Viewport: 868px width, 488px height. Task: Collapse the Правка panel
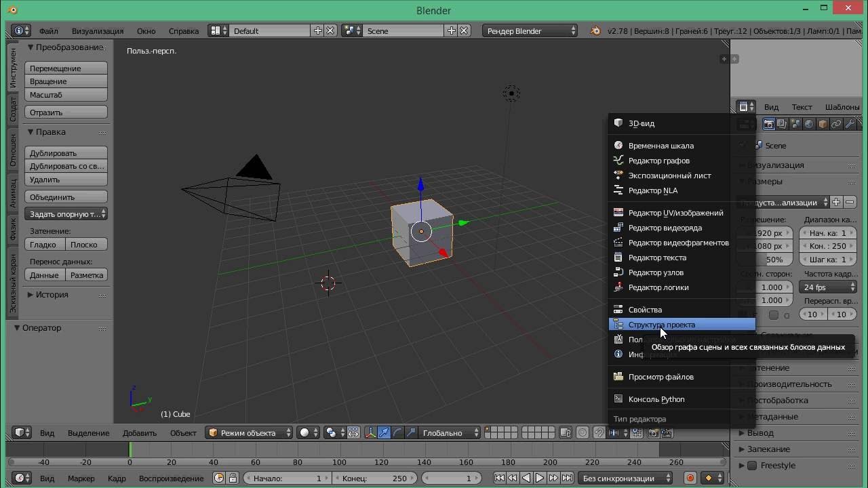[x=31, y=132]
